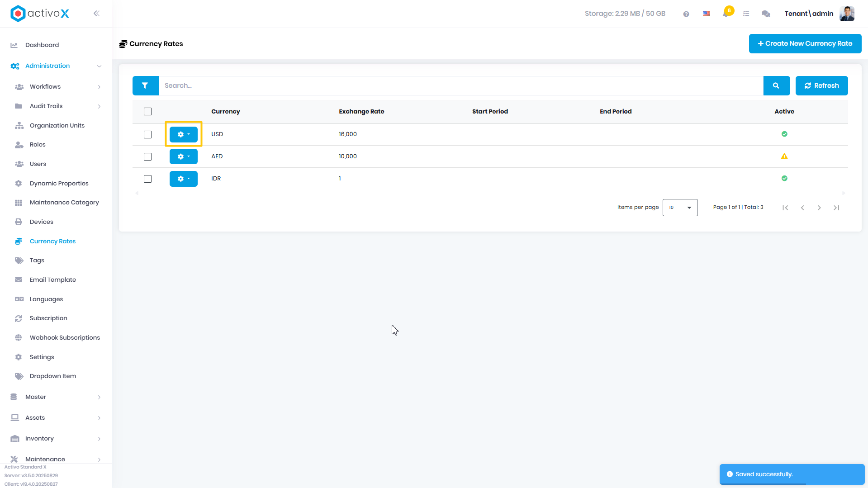Select the AED row checkbox

tap(147, 156)
